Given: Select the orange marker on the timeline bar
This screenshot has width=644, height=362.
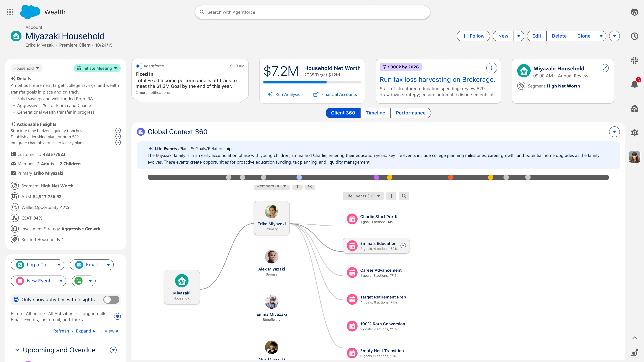Looking at the screenshot, I should 451,177.
